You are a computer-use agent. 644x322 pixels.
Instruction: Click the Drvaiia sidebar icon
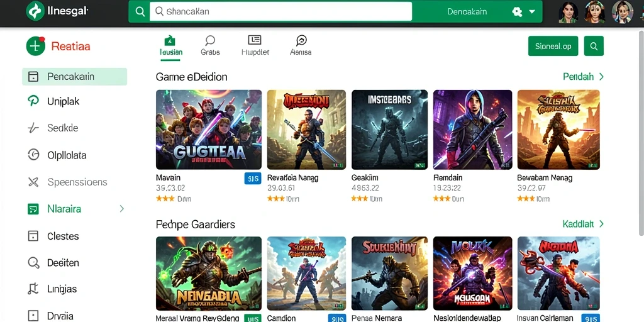[33, 316]
